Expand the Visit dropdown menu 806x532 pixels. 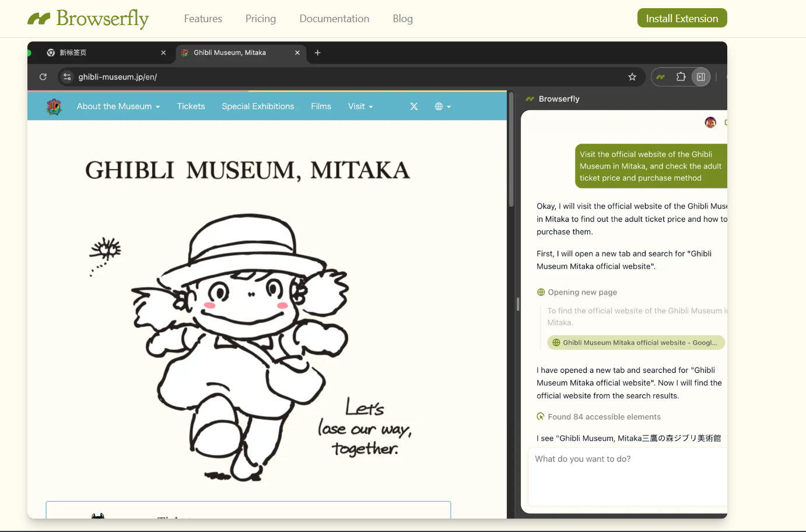[360, 106]
